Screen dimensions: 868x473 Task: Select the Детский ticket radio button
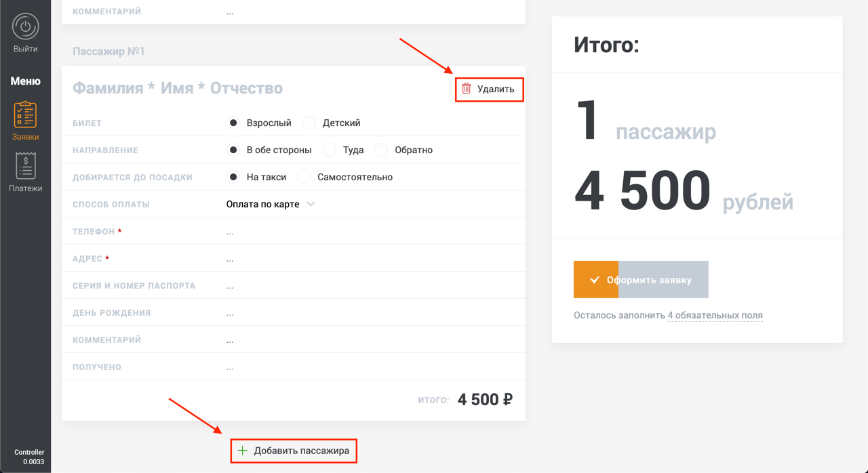tap(309, 123)
